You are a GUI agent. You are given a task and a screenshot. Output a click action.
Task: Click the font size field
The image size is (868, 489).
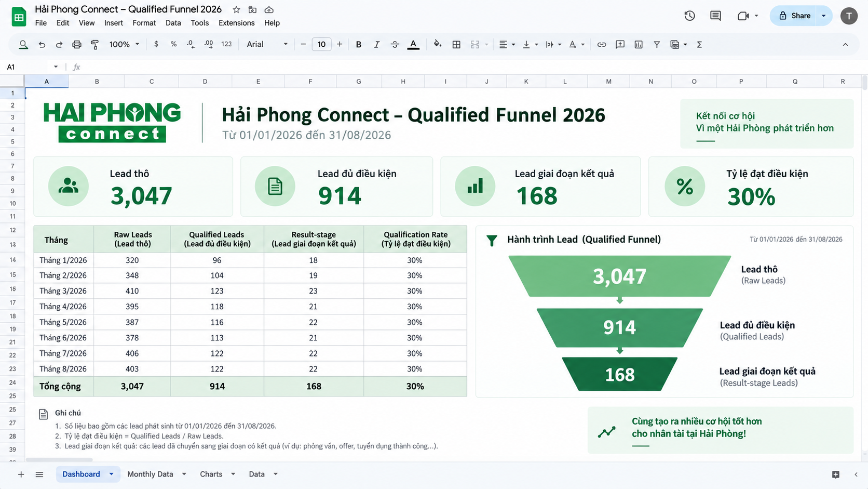click(x=321, y=44)
